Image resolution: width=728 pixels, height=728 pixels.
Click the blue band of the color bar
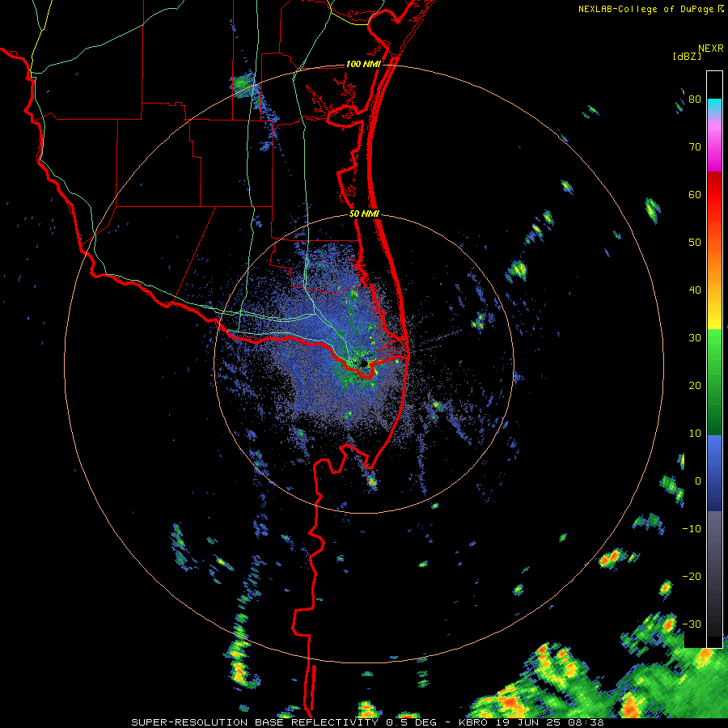point(714,473)
